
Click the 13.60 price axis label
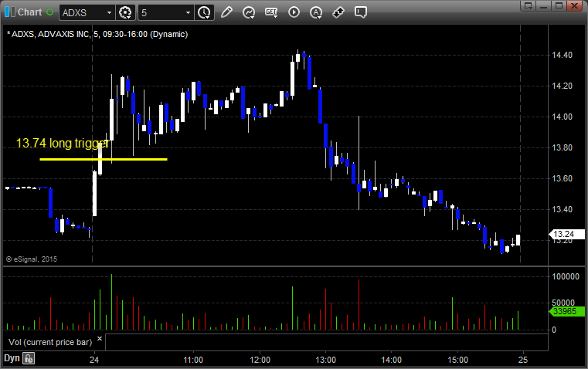click(563, 178)
